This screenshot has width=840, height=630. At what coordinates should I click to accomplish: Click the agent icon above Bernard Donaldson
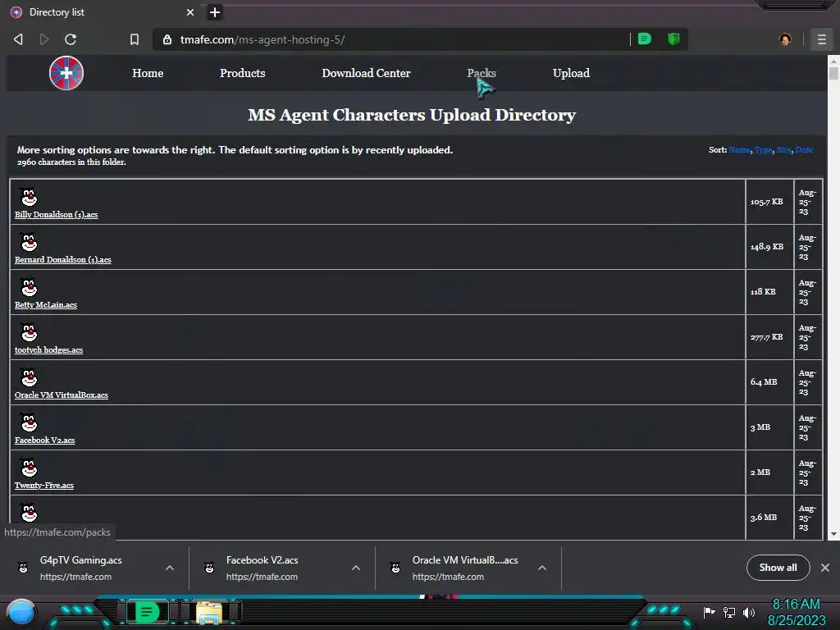tap(29, 242)
